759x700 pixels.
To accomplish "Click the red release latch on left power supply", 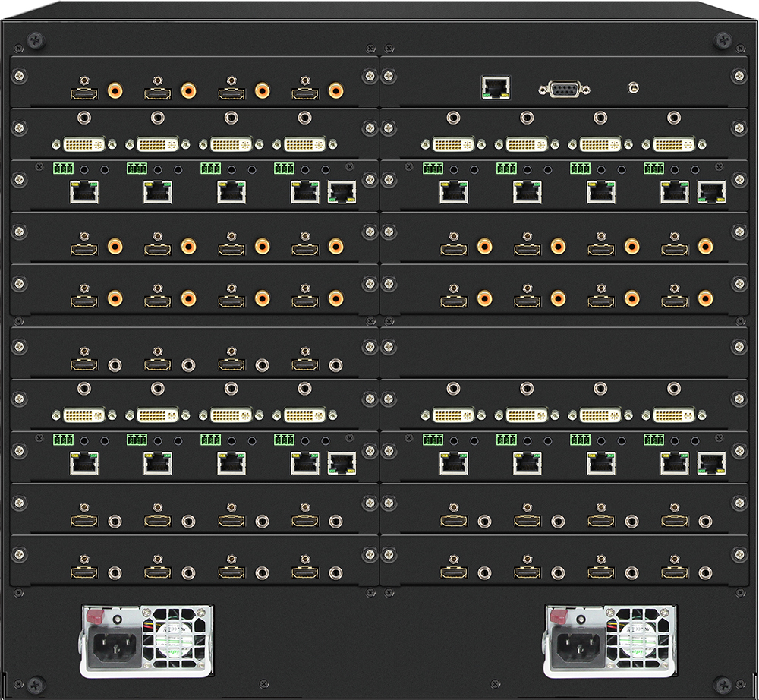I will point(94,616).
